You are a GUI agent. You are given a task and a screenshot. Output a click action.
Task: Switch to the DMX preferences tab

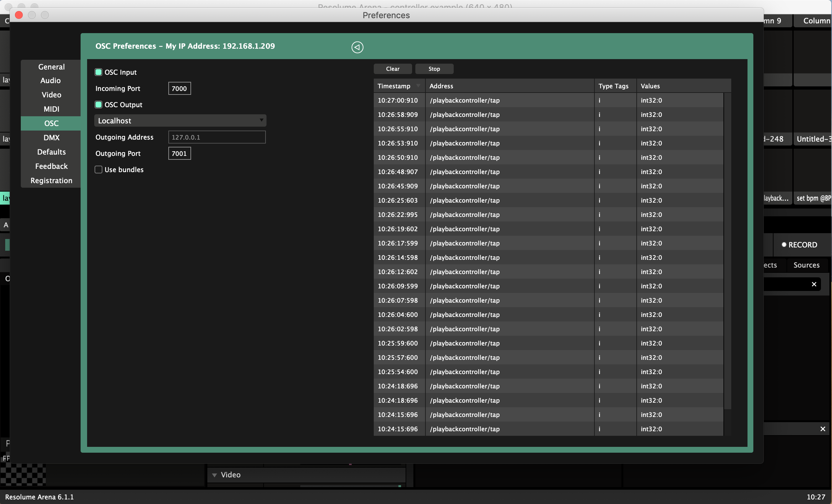click(51, 138)
